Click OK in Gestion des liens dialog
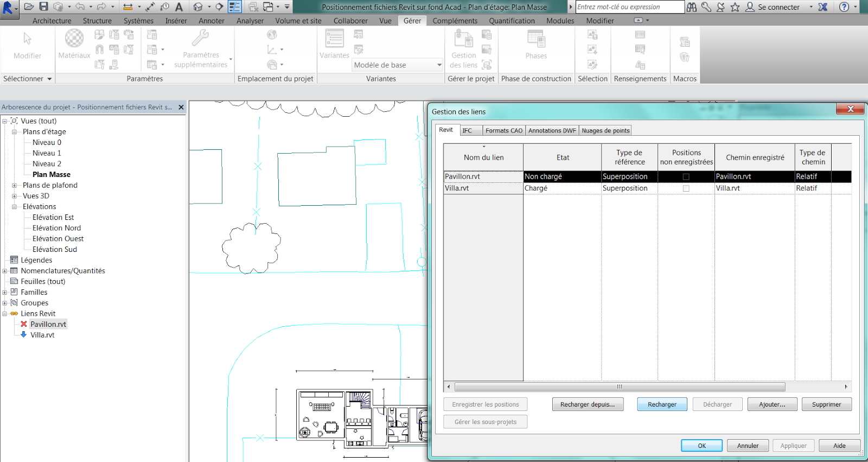The height and width of the screenshot is (462, 868). coord(701,446)
